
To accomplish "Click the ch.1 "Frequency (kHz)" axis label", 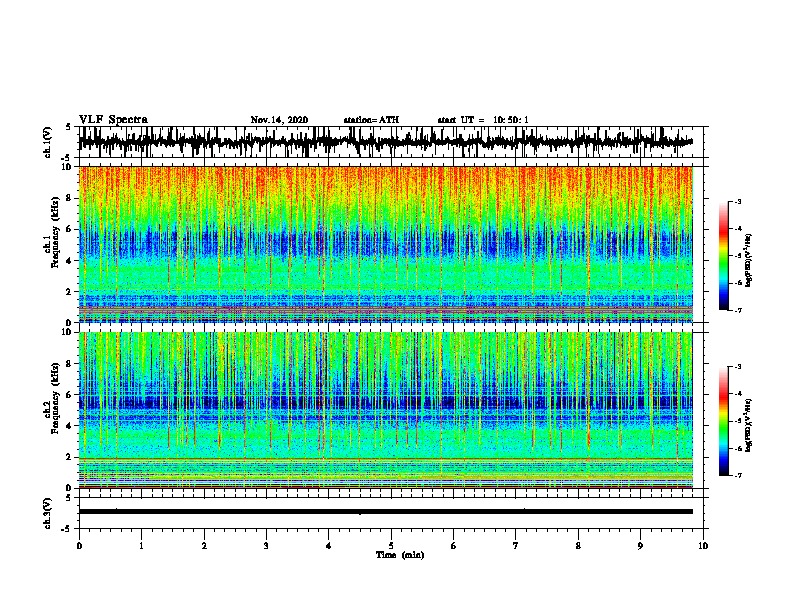I will [55, 232].
